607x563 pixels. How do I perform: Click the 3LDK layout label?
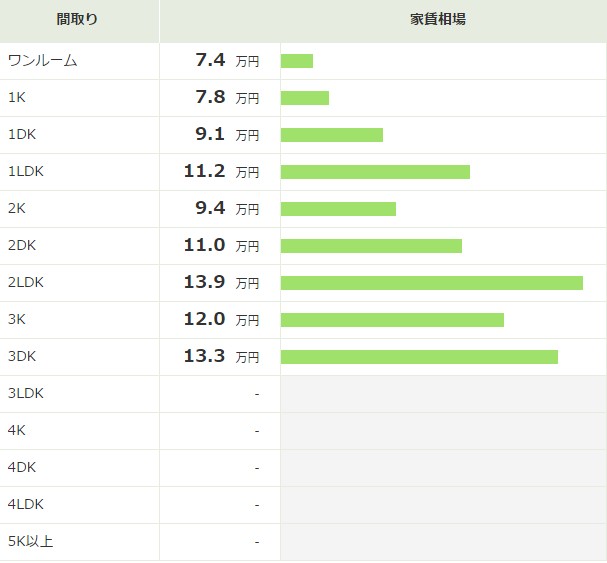[26, 393]
